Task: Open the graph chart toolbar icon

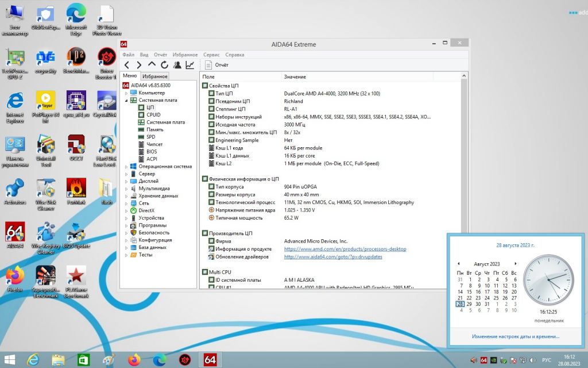Action: click(190, 65)
